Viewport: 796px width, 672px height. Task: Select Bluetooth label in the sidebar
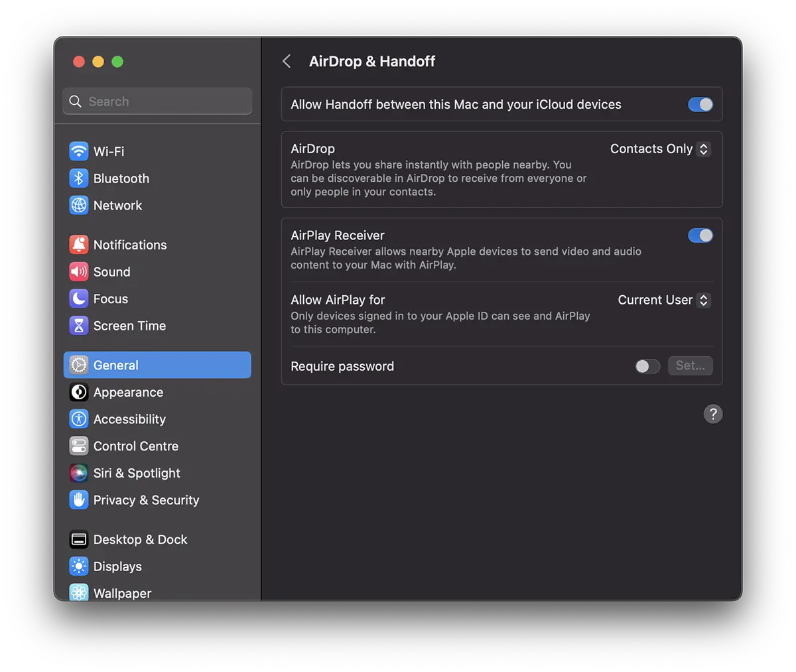click(x=121, y=178)
